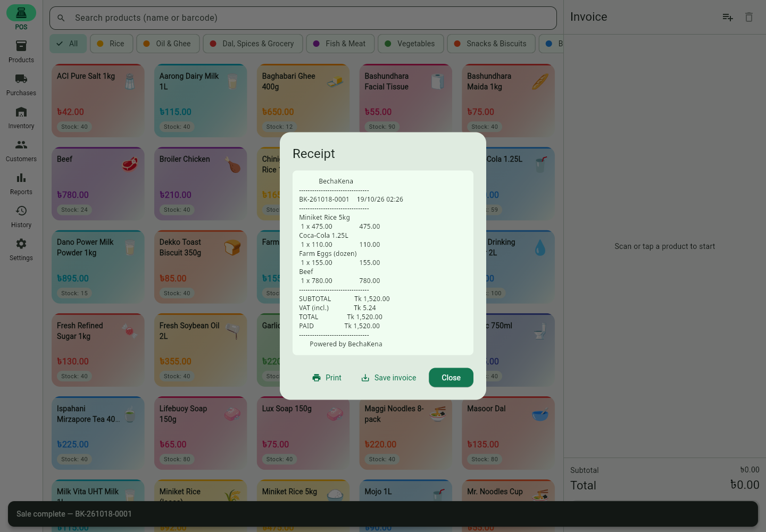Close the Receipt dialog
This screenshot has height=532, width=766.
pos(451,378)
